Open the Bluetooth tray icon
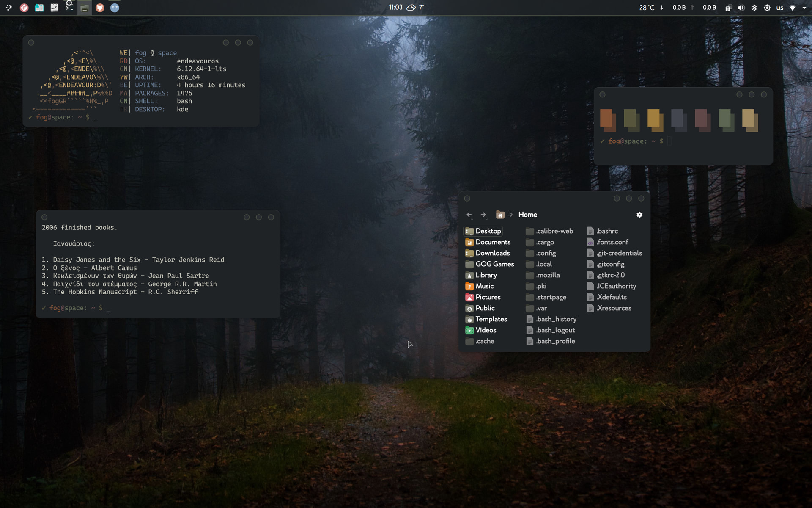The image size is (812, 508). [754, 8]
